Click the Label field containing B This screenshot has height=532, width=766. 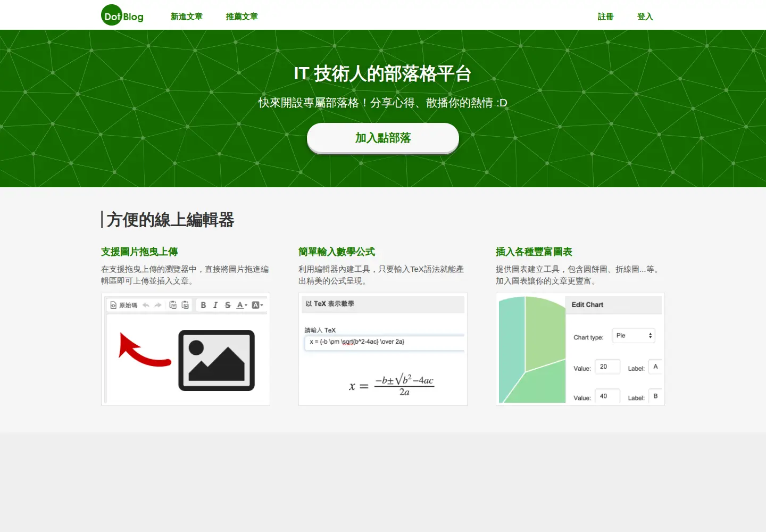point(655,396)
